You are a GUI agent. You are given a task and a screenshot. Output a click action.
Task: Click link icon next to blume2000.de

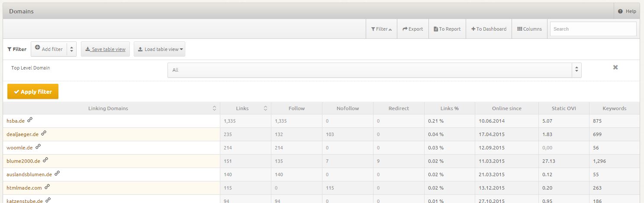[x=45, y=160]
